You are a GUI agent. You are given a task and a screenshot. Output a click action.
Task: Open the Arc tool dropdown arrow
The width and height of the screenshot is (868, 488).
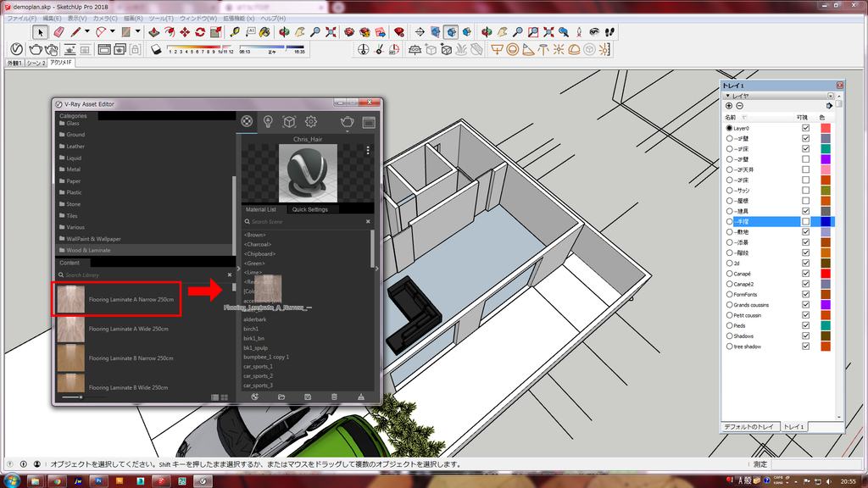pyautogui.click(x=113, y=31)
